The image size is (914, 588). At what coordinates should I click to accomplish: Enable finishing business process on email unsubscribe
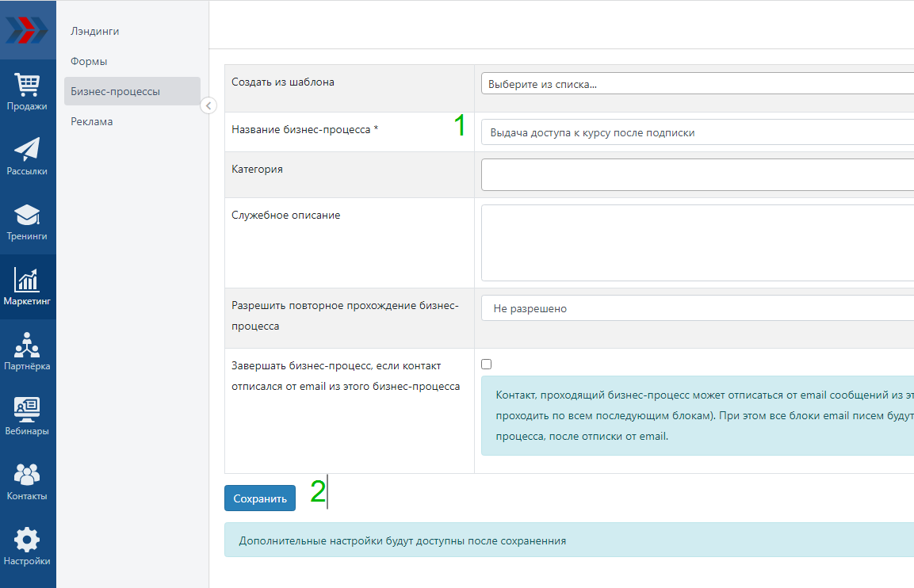click(x=487, y=365)
